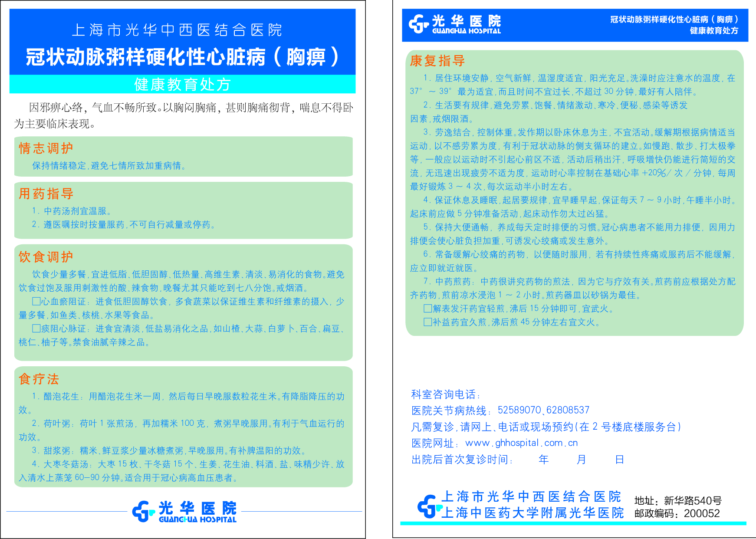This screenshot has height=539, width=756.
Task: Click the 用药指导 section heading
Action: (x=46, y=194)
